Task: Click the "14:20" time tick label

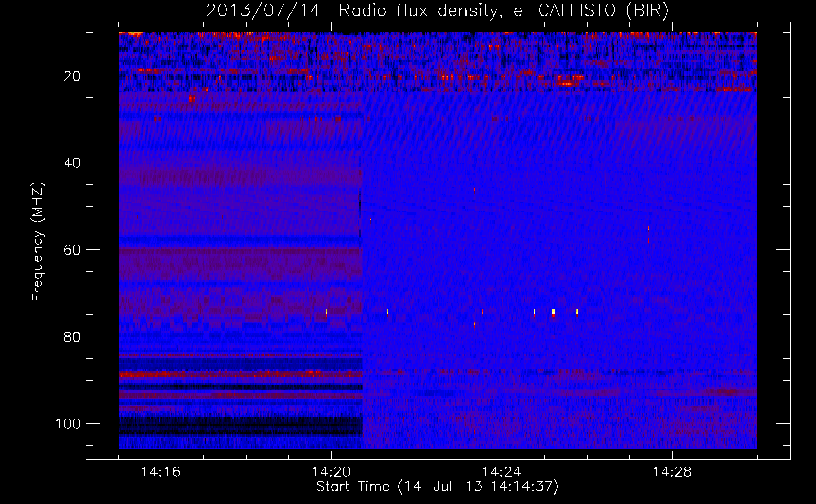Action: pyautogui.click(x=331, y=472)
